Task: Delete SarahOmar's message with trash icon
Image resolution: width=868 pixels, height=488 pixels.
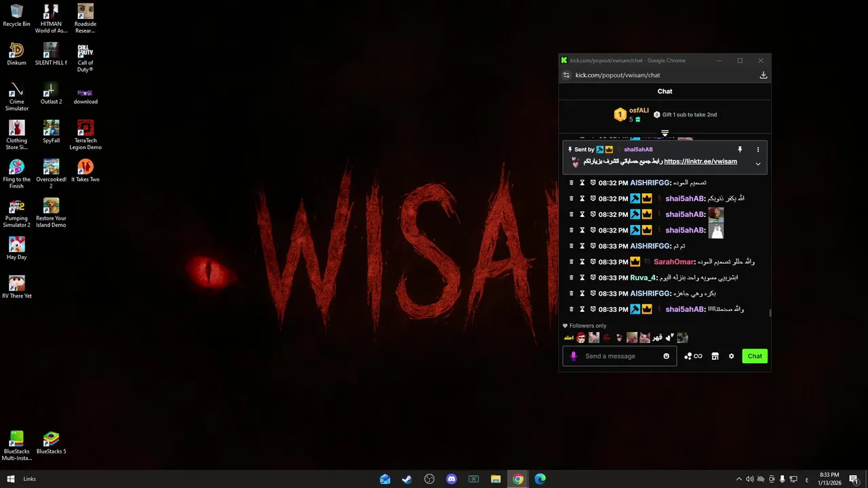Action: coord(571,262)
